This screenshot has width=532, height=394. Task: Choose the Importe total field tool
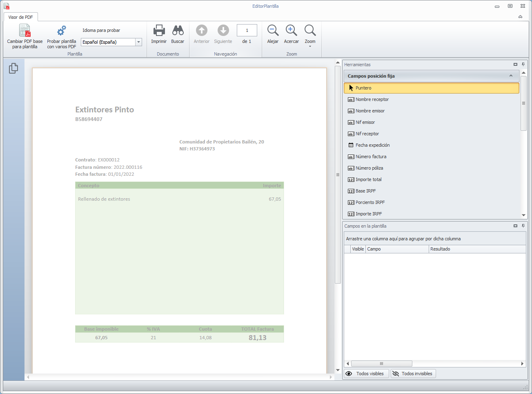368,179
